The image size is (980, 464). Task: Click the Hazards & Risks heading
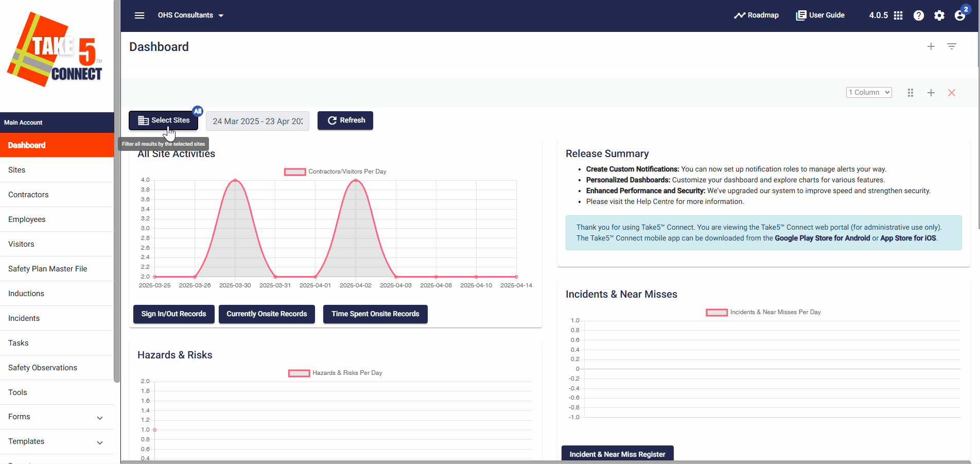[x=175, y=355]
